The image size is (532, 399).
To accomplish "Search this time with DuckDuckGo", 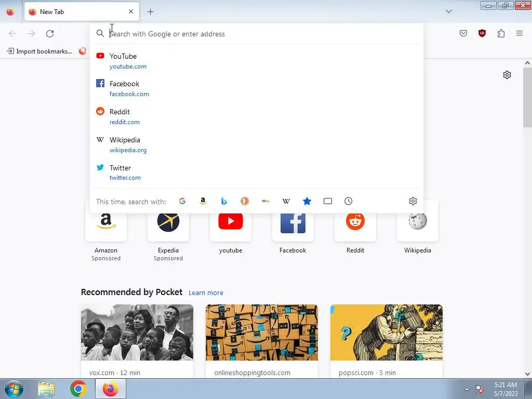I will coord(245,201).
